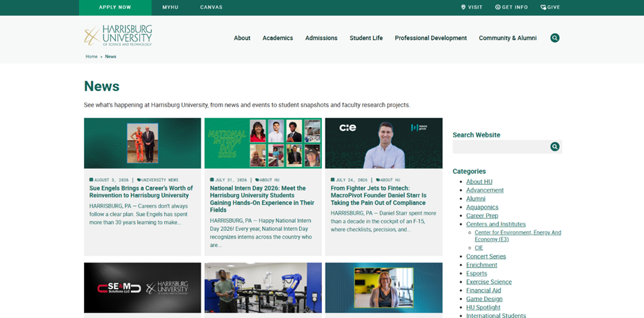
Task: Select the Alumni category
Action: 476,199
